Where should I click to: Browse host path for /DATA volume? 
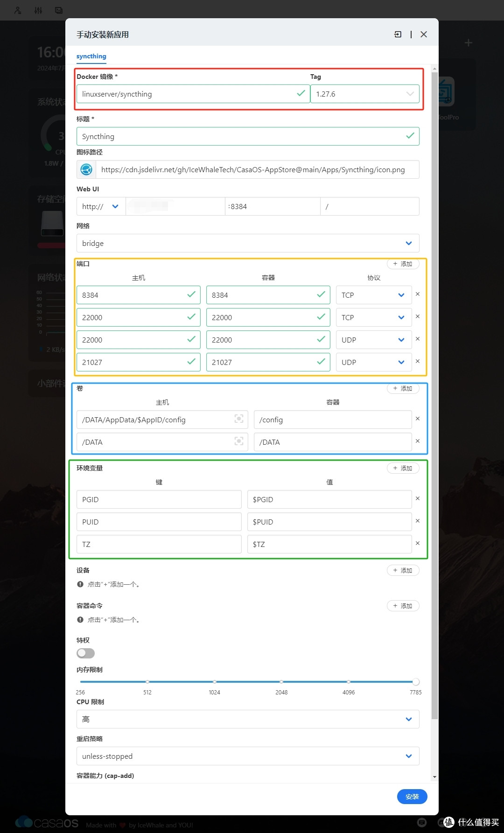pos(239,441)
